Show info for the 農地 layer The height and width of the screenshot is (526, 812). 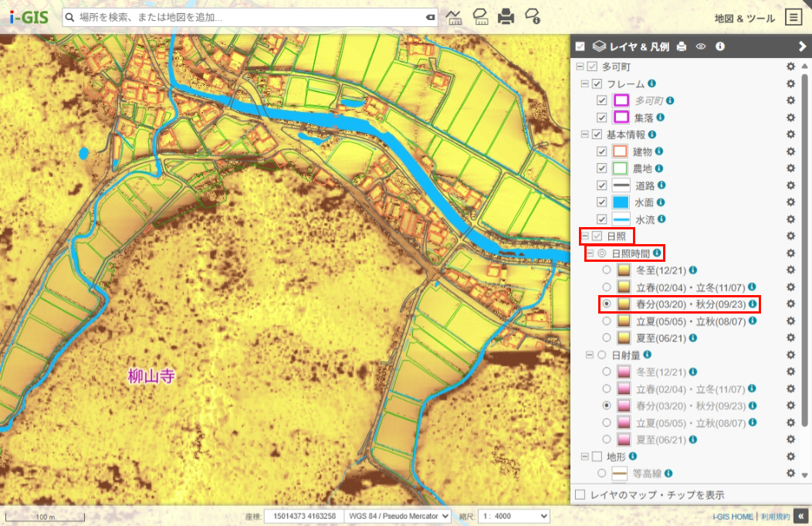[x=658, y=168]
